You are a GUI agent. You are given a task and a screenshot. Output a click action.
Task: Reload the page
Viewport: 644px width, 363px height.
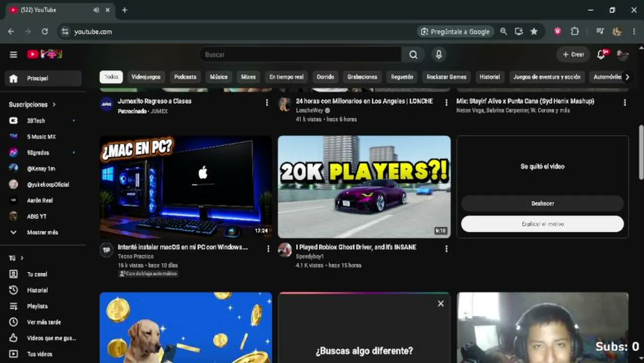(45, 31)
